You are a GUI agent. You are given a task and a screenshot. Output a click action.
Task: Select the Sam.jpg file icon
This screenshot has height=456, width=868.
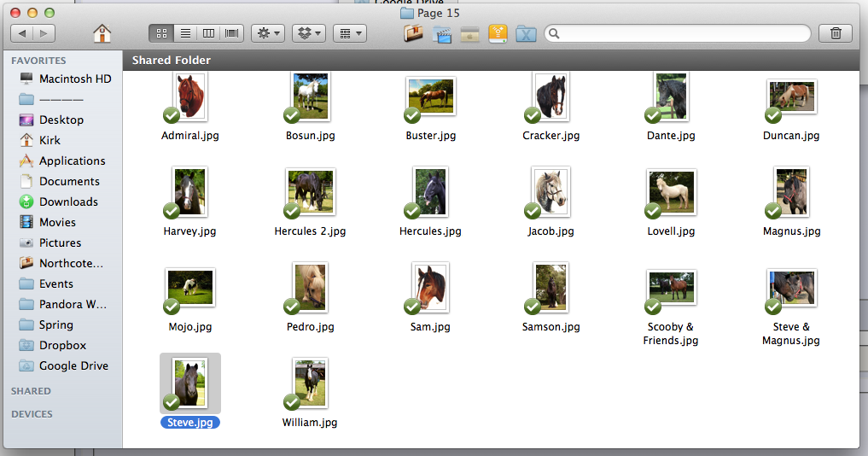(x=431, y=288)
